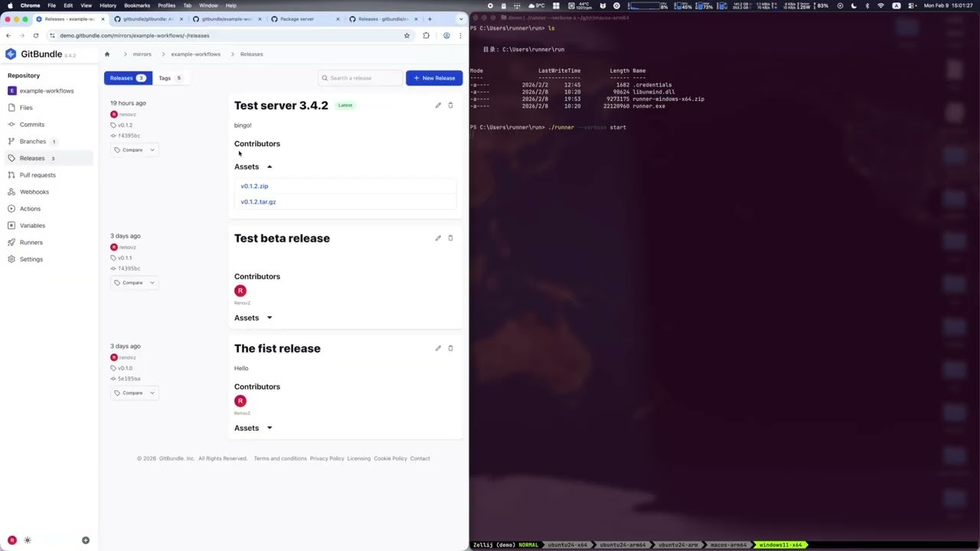Switch to the Tags tab
The width and height of the screenshot is (980, 551).
click(170, 78)
